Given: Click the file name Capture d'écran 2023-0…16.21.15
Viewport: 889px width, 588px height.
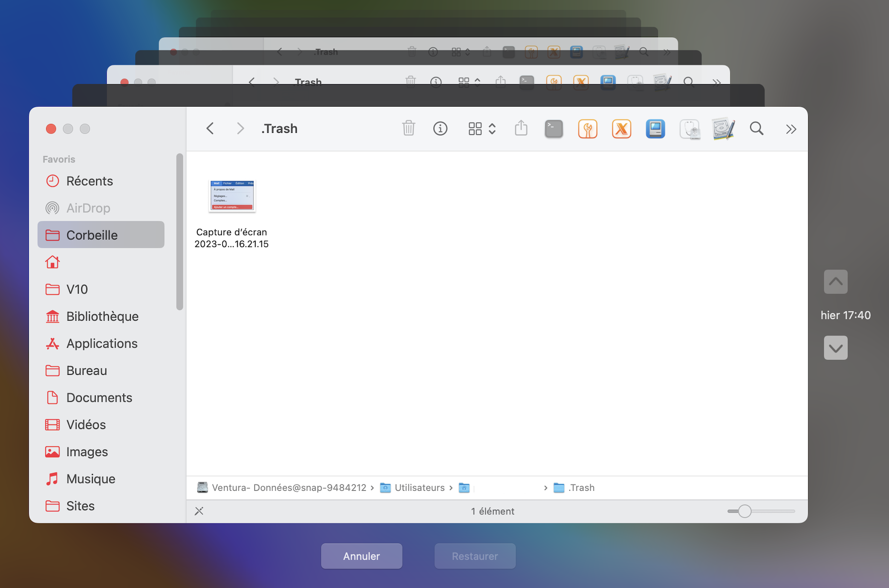Looking at the screenshot, I should point(232,238).
